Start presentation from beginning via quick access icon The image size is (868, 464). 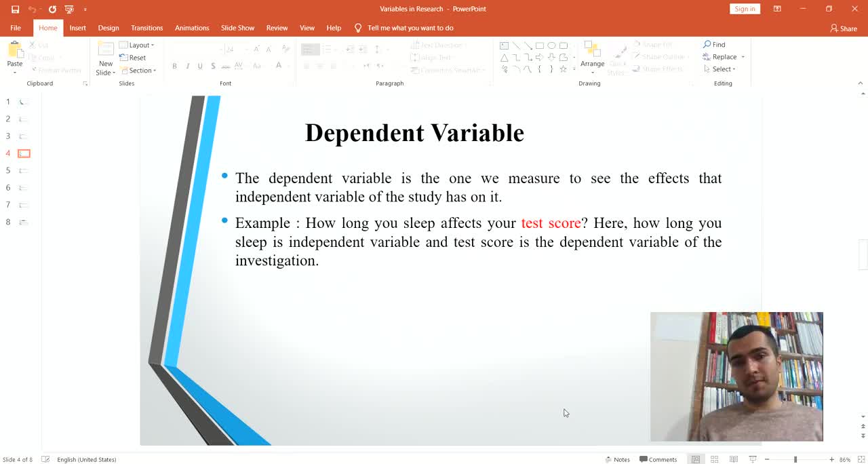click(68, 9)
